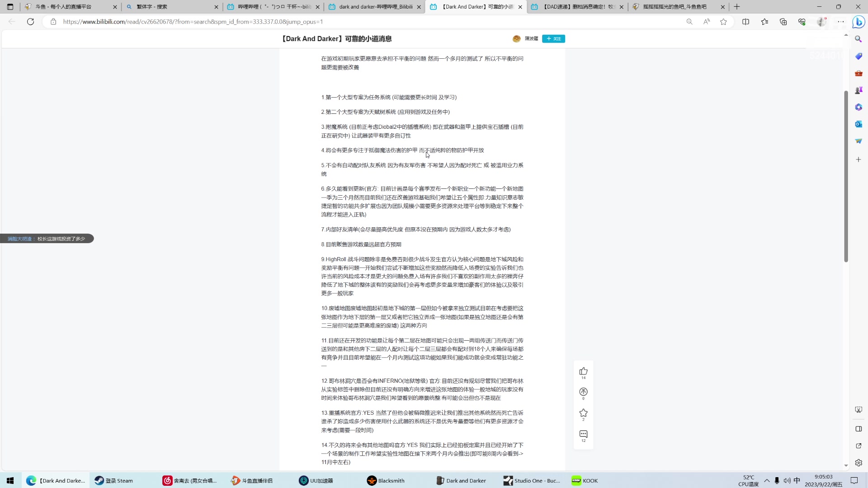The image size is (868, 488).
Task: Open a new browser tab
Action: point(737,7)
